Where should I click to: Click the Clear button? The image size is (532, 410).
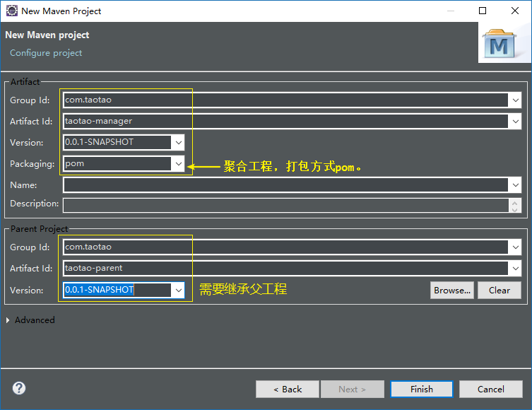(x=499, y=291)
